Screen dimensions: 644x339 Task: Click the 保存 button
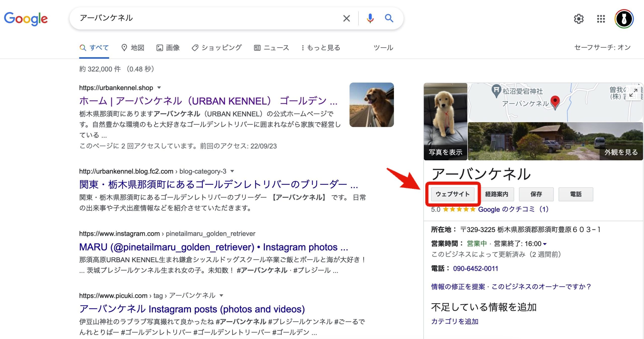[536, 194]
